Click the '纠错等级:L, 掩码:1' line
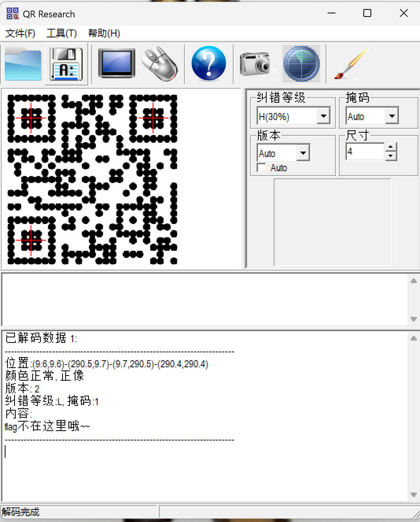Screen dimensions: 420x522 point(52,401)
